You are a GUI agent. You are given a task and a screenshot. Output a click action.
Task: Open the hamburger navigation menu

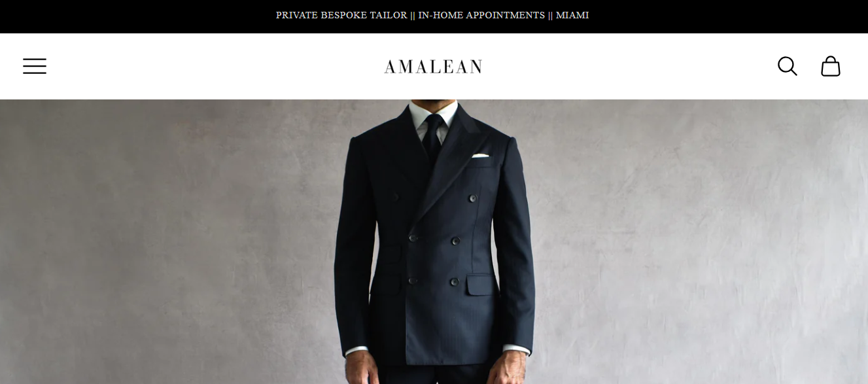pyautogui.click(x=35, y=66)
